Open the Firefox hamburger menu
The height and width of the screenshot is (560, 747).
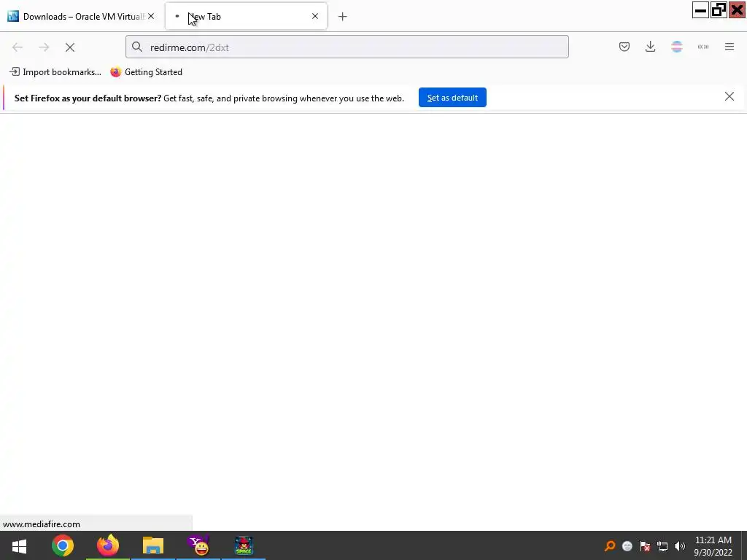pyautogui.click(x=729, y=47)
